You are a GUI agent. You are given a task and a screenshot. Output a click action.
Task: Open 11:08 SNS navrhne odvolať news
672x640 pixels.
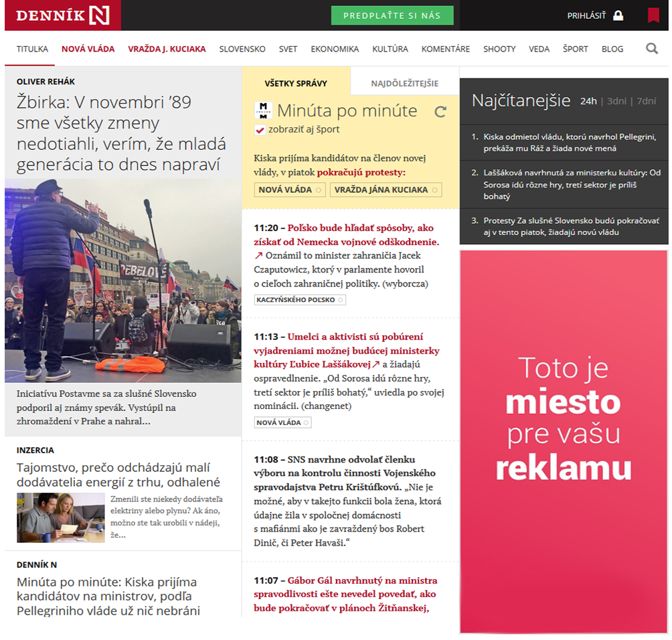[x=345, y=473]
